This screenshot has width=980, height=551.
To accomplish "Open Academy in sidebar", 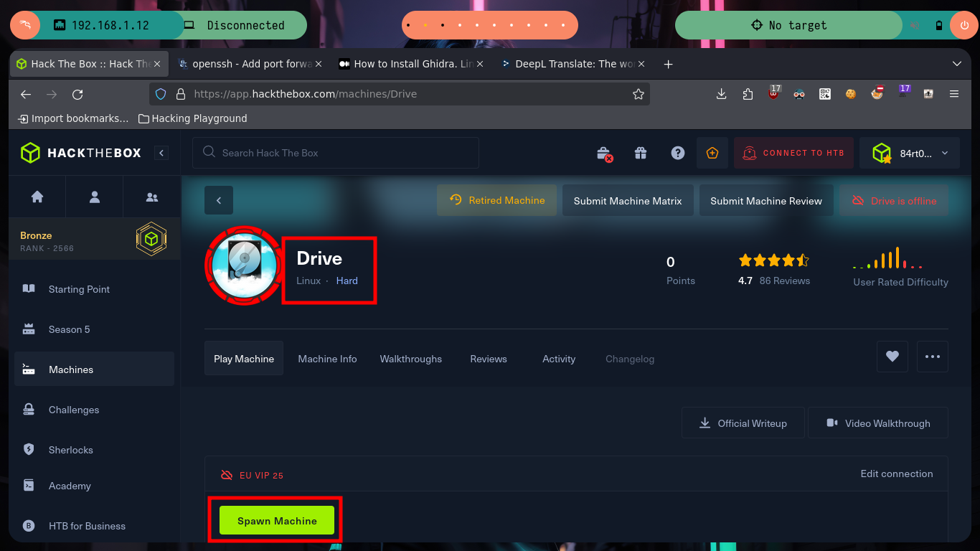I will click(x=94, y=486).
